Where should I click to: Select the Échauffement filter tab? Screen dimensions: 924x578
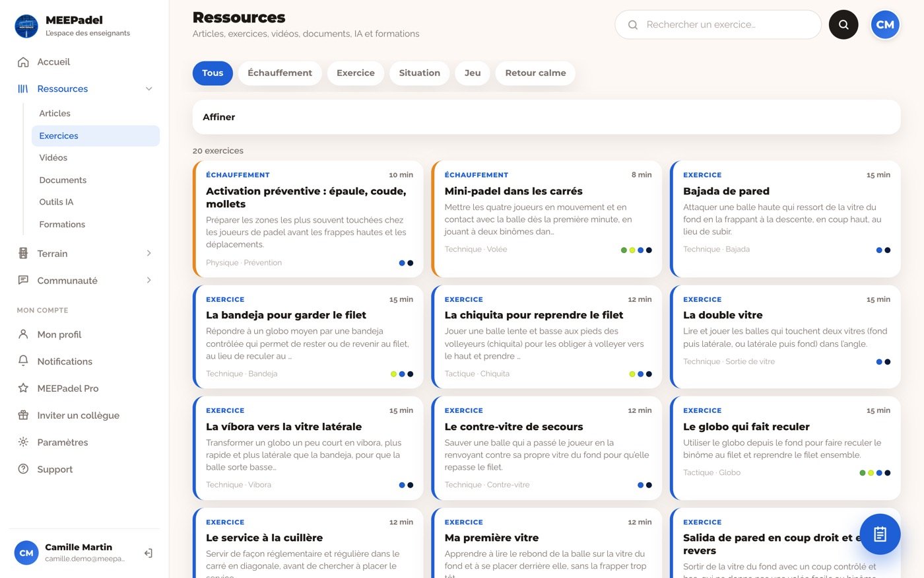coord(280,73)
